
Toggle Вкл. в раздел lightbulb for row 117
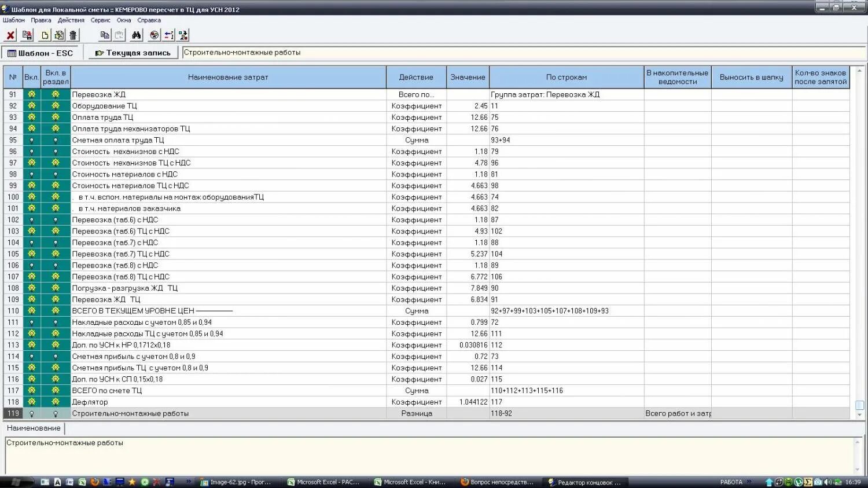[x=56, y=391]
